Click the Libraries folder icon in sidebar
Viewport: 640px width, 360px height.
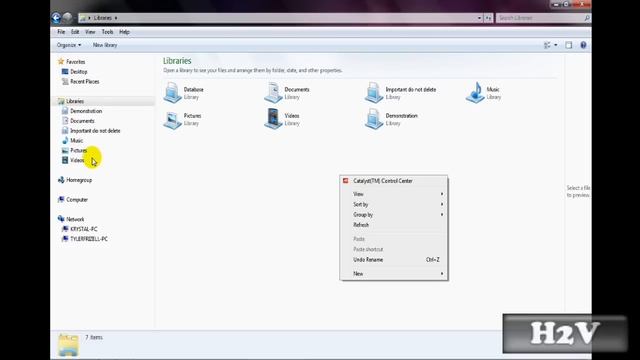click(x=61, y=101)
